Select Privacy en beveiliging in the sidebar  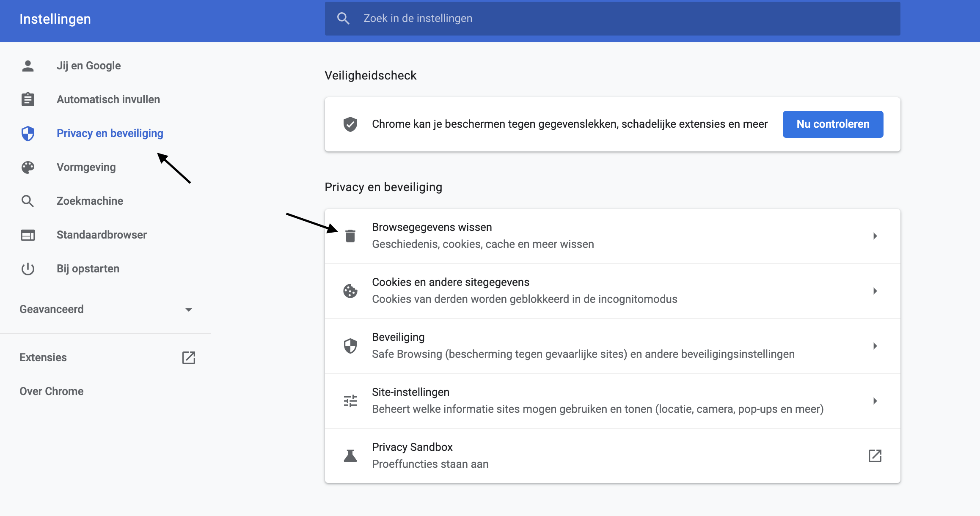coord(110,133)
